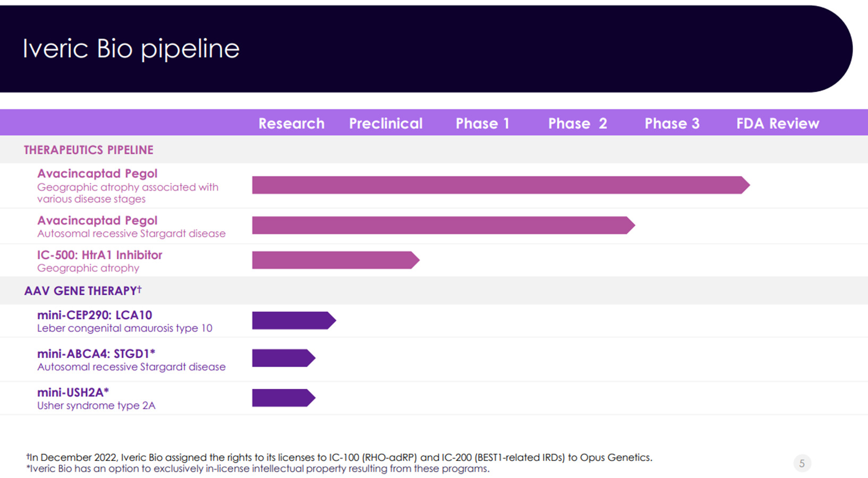Select the mini-CEP290 purple progress bar
Screen dimensions: 868x478
(x=293, y=321)
